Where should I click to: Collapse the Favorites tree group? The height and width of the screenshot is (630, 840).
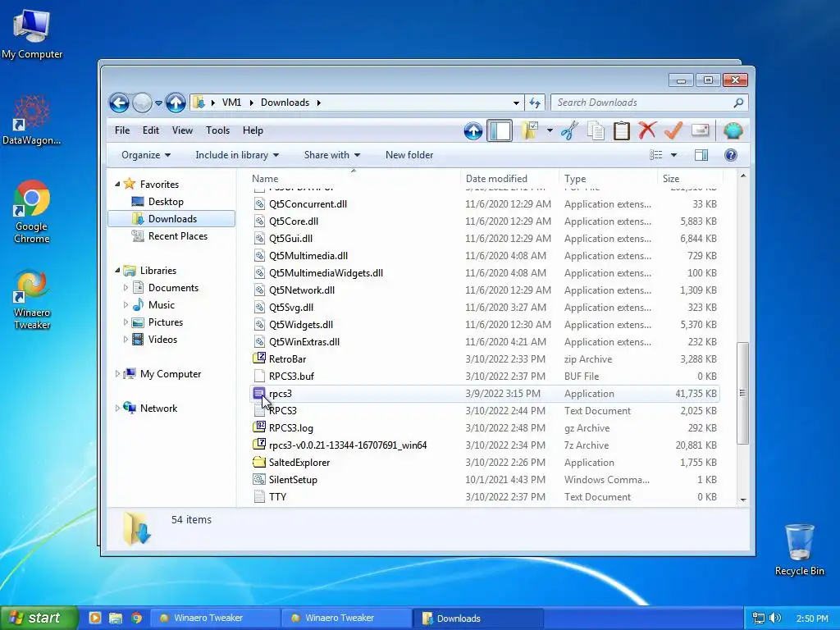click(117, 184)
